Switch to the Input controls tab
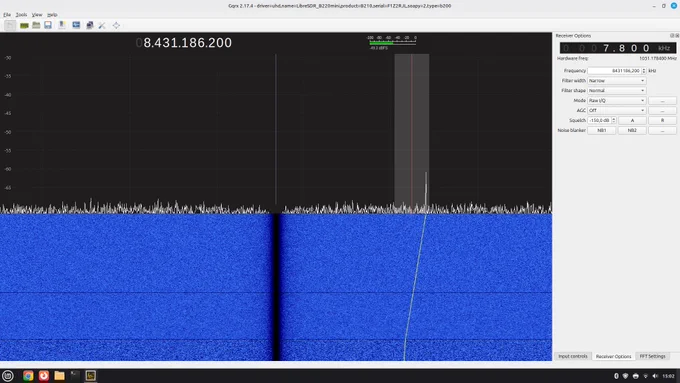 (x=572, y=356)
